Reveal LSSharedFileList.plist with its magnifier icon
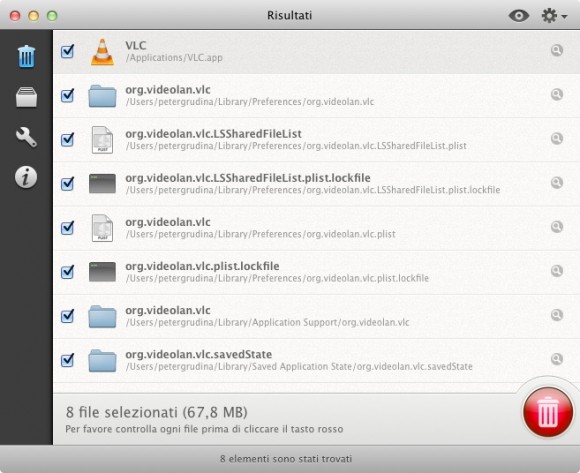 [x=557, y=138]
